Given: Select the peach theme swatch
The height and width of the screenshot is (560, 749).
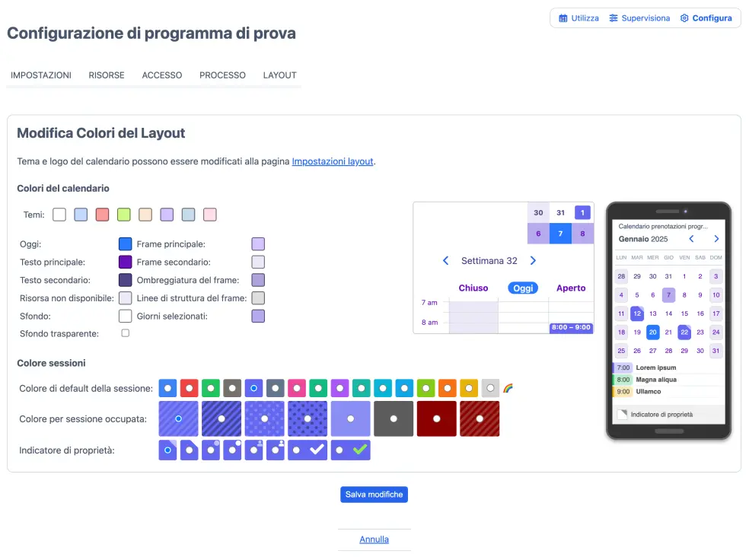Looking at the screenshot, I should [145, 215].
